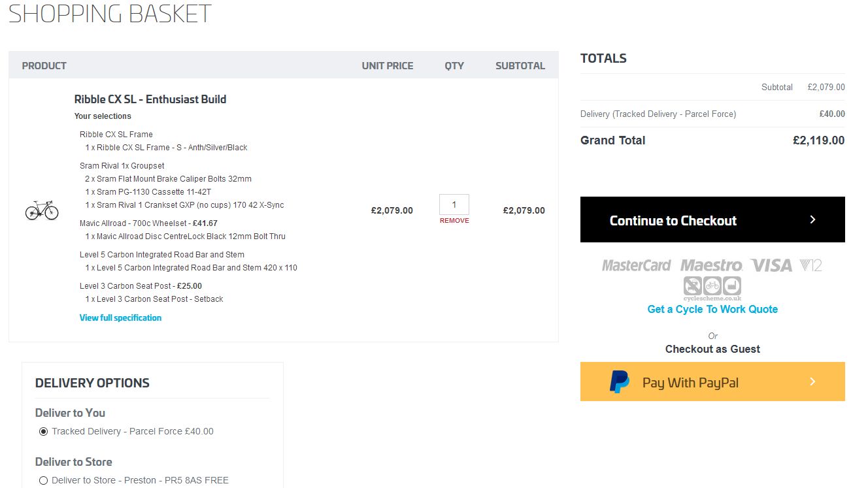Click the V12 finance logo

click(810, 265)
